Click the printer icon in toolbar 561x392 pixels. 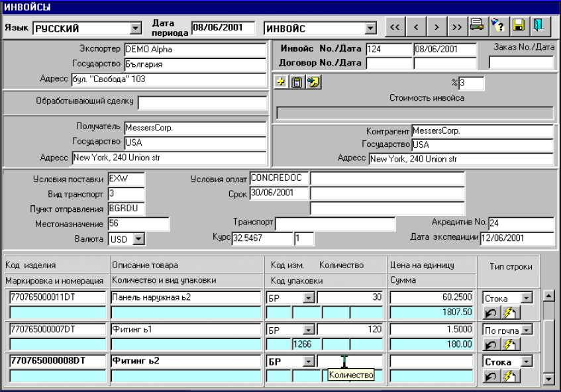point(478,27)
